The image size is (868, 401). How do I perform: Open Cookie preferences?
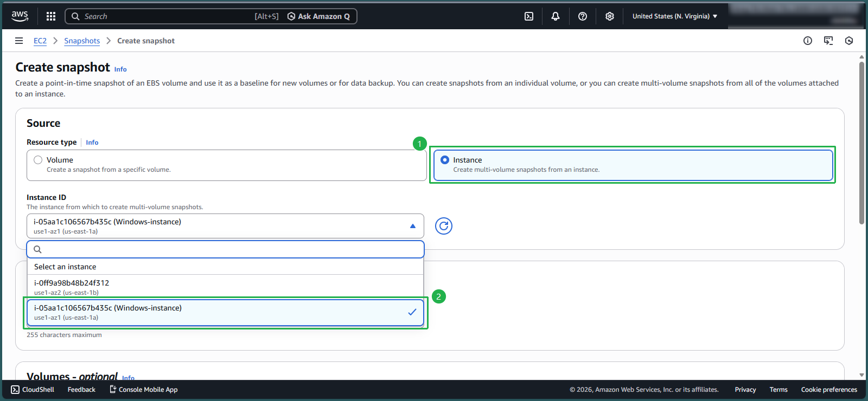829,390
